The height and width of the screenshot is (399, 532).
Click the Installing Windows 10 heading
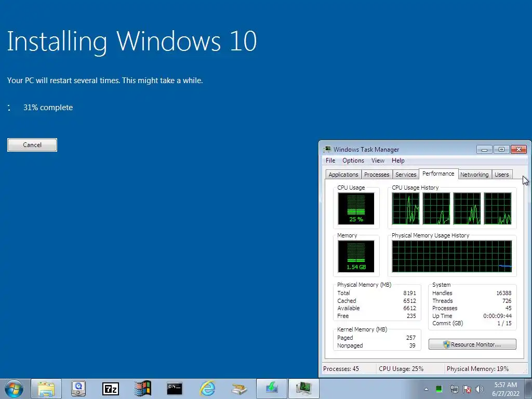point(132,42)
